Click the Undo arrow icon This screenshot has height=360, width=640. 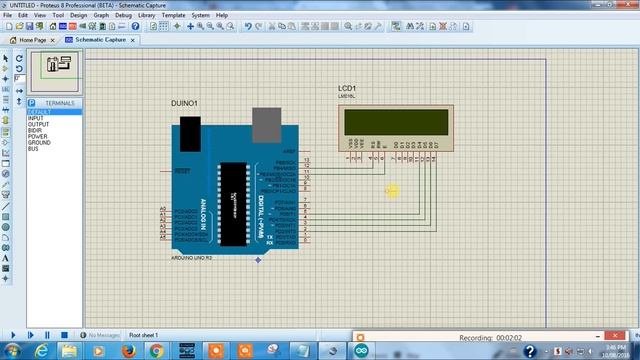[248, 27]
